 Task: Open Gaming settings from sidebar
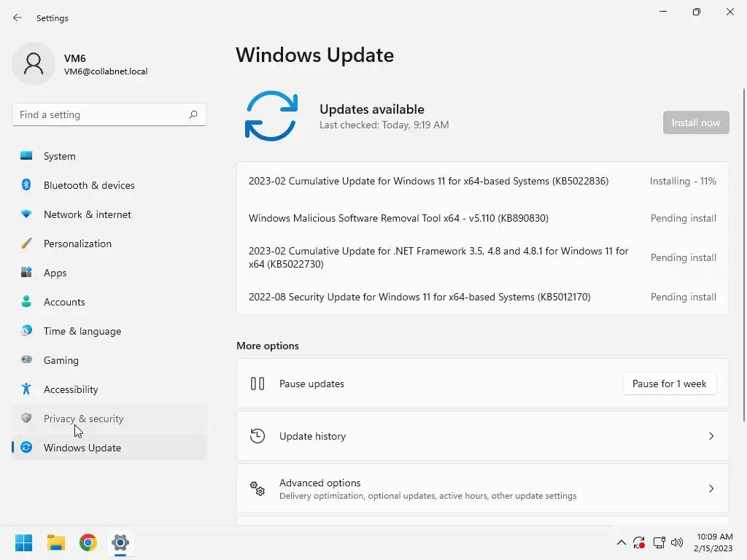109,360
